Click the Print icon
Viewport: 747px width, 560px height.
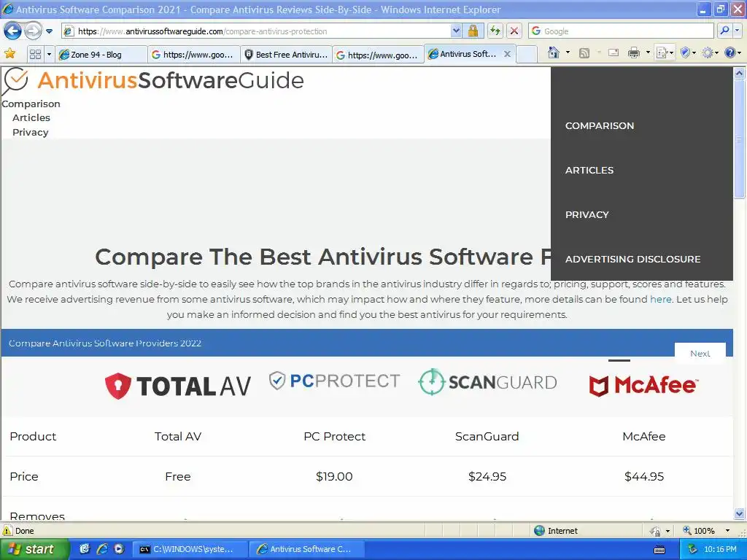click(x=634, y=53)
